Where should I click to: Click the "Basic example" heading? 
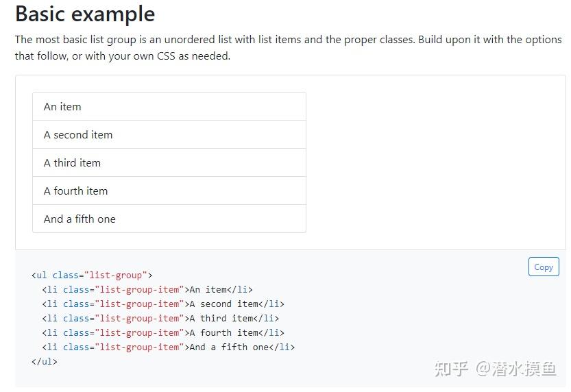pyautogui.click(x=85, y=14)
